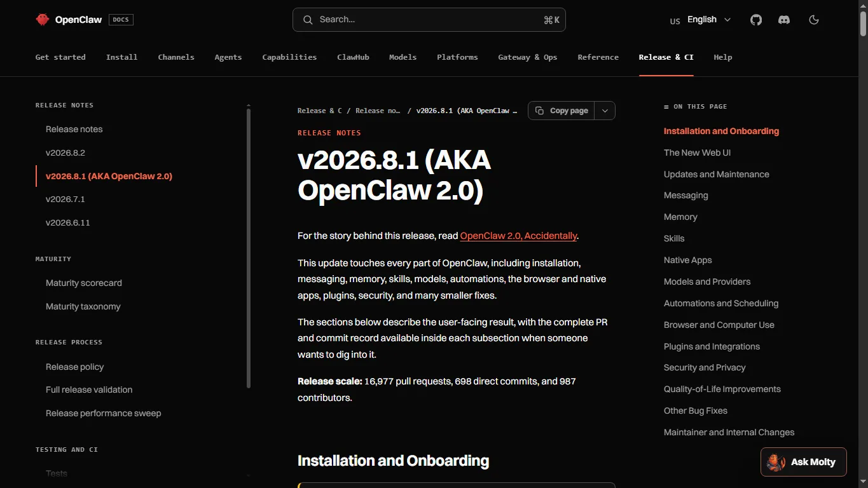Jump to Installation and Onboarding in page outline

click(721, 131)
